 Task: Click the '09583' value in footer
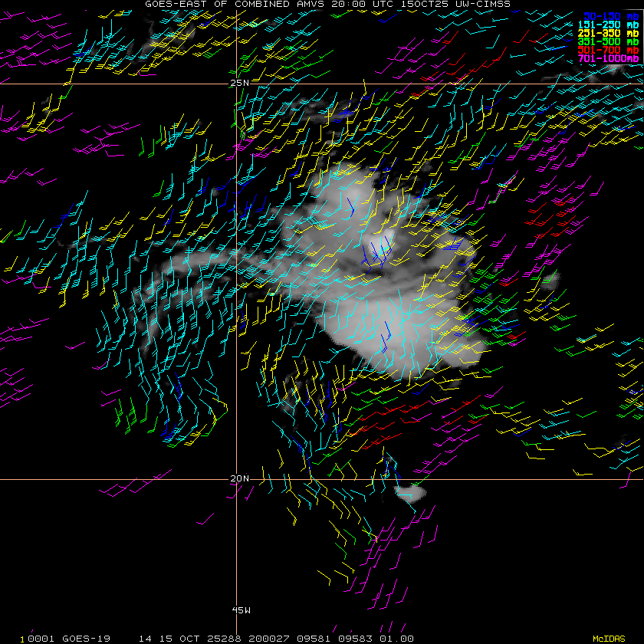point(355,639)
